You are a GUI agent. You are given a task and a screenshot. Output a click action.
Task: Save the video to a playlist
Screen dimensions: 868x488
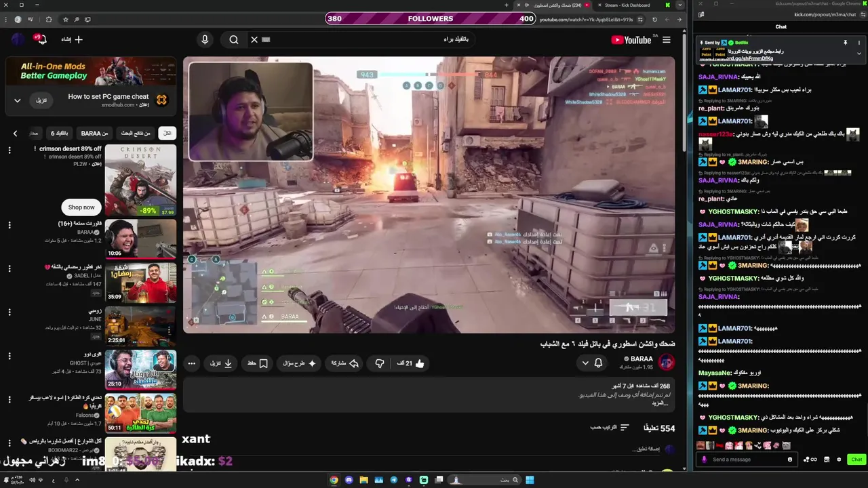pyautogui.click(x=257, y=363)
